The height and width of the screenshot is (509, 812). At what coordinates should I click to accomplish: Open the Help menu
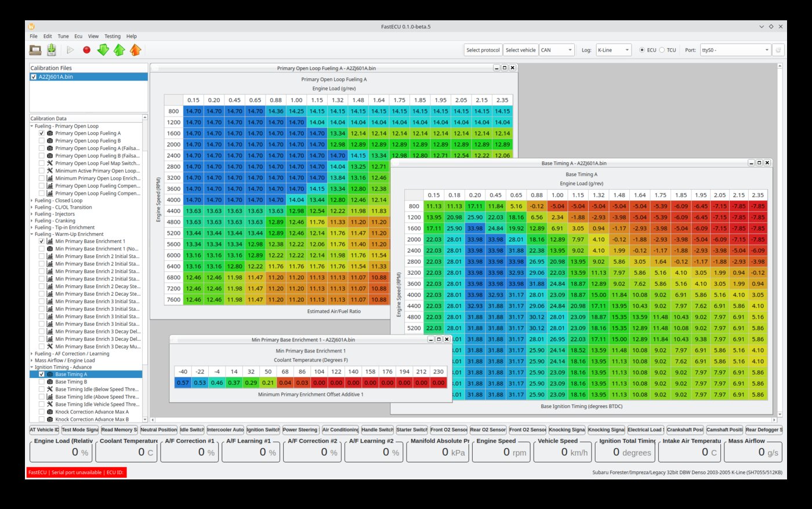pyautogui.click(x=132, y=36)
